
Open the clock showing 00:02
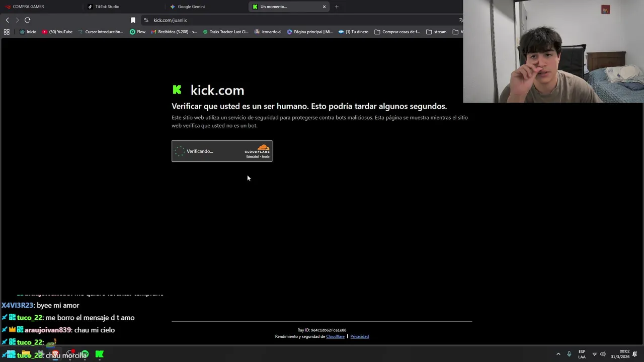(x=620, y=354)
